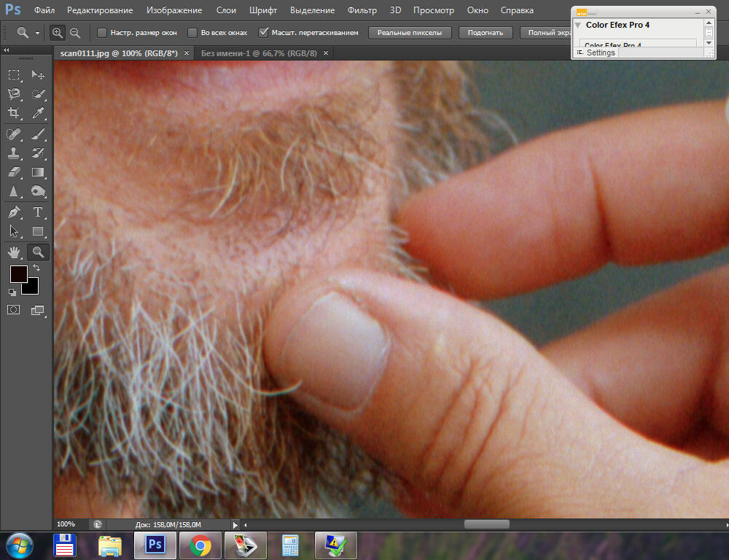
Task: Activate the Hand tool
Action: 14,252
